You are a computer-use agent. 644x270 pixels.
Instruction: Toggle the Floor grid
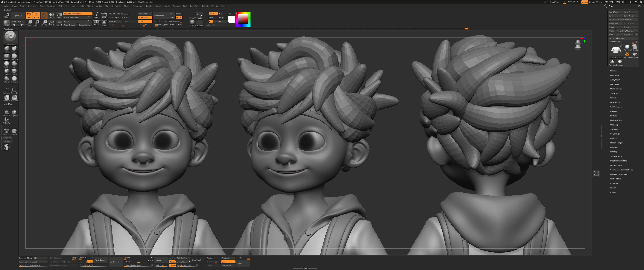pos(96,16)
